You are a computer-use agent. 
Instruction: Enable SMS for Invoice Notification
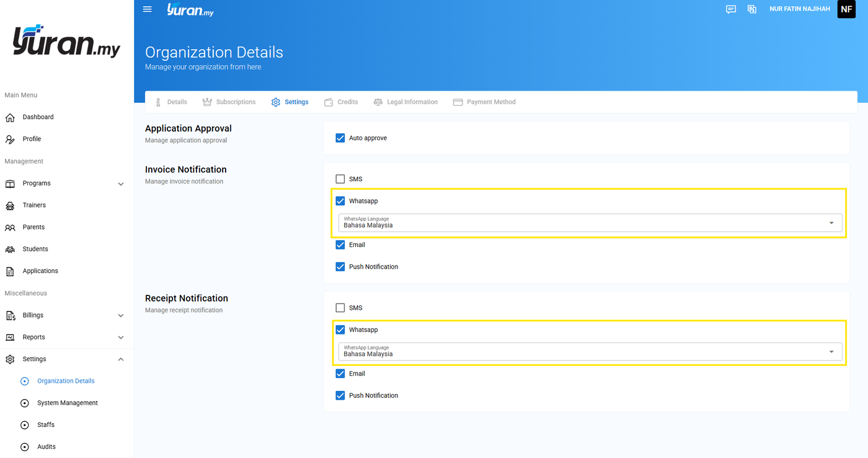[x=340, y=179]
